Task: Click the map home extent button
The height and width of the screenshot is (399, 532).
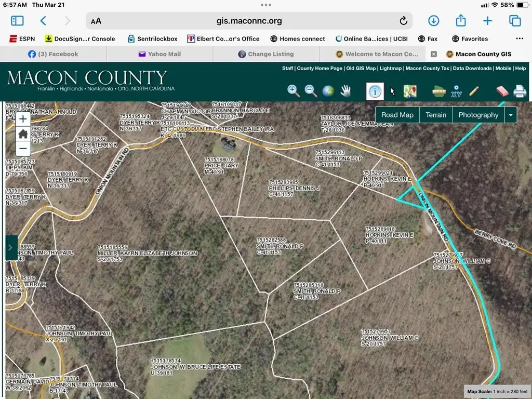Action: tap(23, 134)
